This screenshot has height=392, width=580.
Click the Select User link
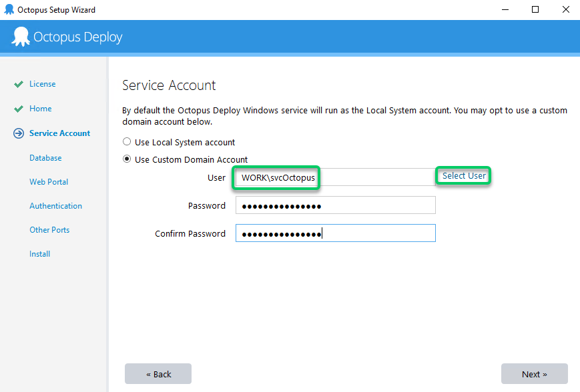coord(464,176)
